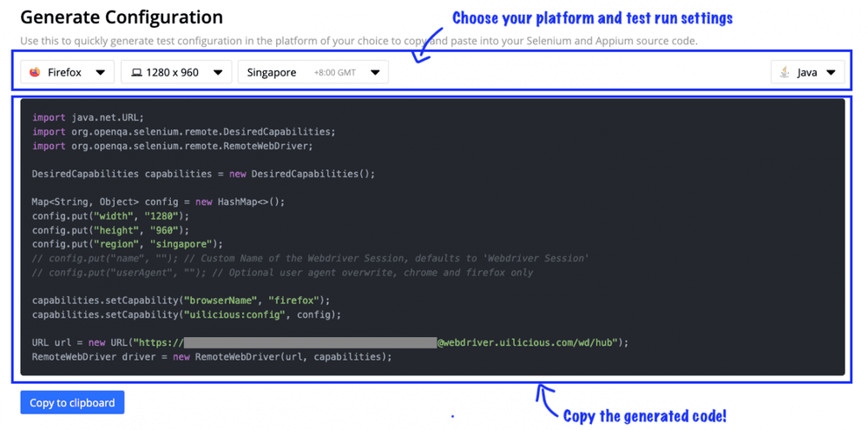Click the Generate Configuration heading
Screen dimensions: 868x430
tap(122, 17)
